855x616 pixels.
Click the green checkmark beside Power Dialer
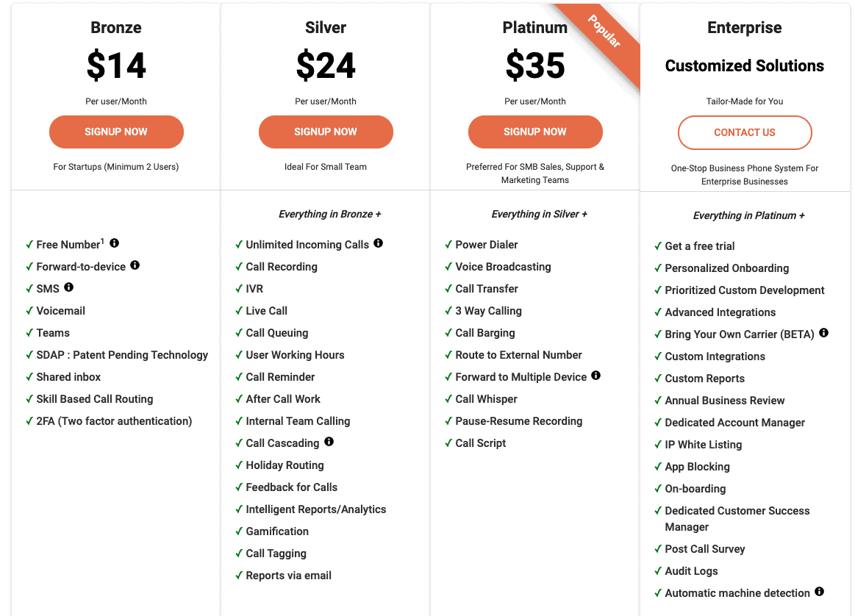[x=448, y=244]
